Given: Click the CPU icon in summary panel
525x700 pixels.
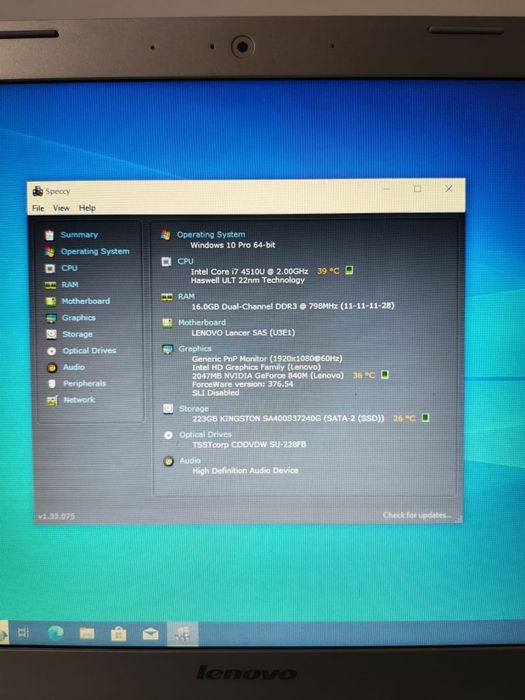Looking at the screenshot, I should (166, 262).
